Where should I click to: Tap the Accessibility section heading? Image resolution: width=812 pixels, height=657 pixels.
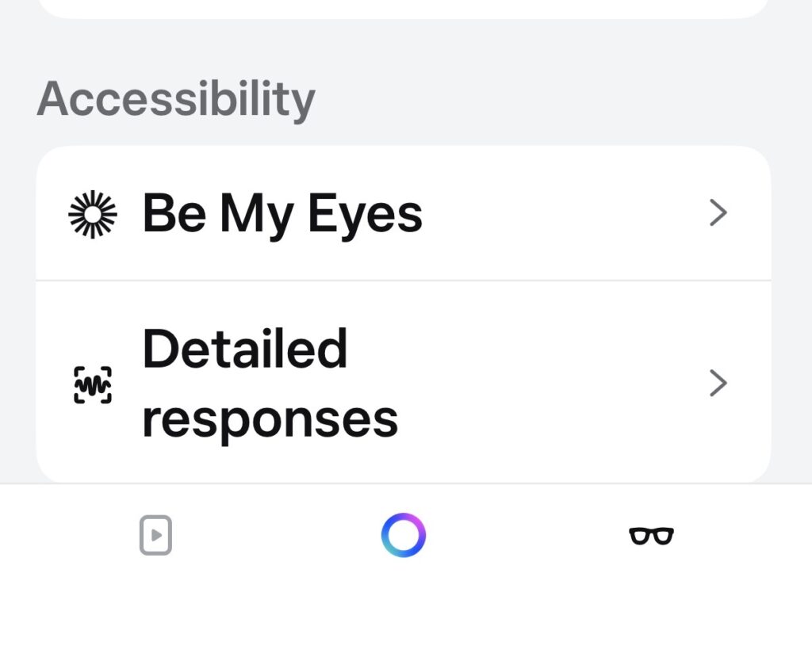pyautogui.click(x=176, y=99)
